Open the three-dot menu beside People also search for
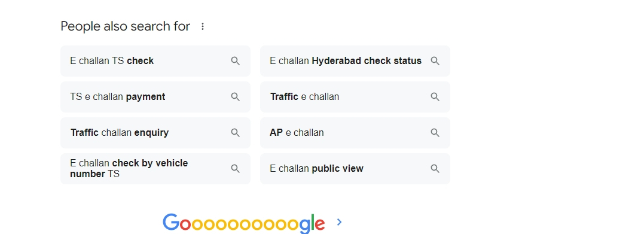The height and width of the screenshot is (234, 644). coord(203,26)
